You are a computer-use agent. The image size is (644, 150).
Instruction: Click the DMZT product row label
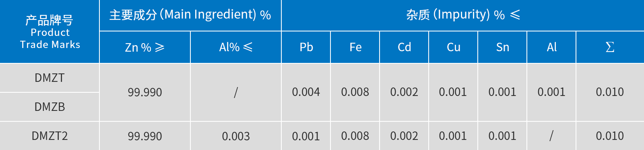[x=50, y=78]
